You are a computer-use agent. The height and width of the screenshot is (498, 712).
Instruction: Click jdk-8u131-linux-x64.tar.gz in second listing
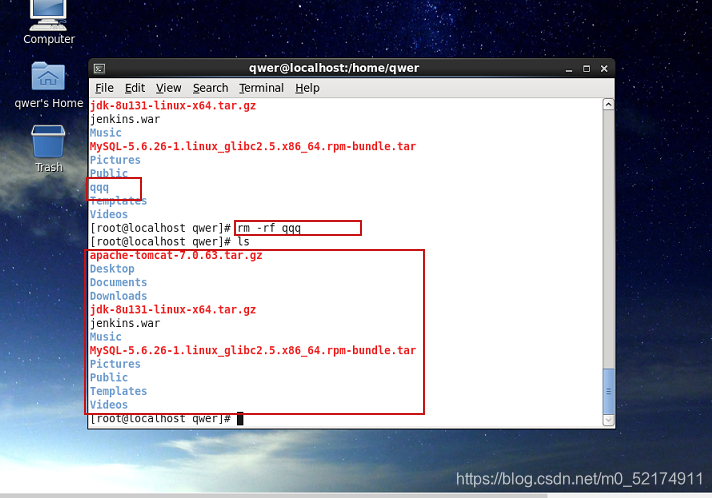[x=173, y=310]
